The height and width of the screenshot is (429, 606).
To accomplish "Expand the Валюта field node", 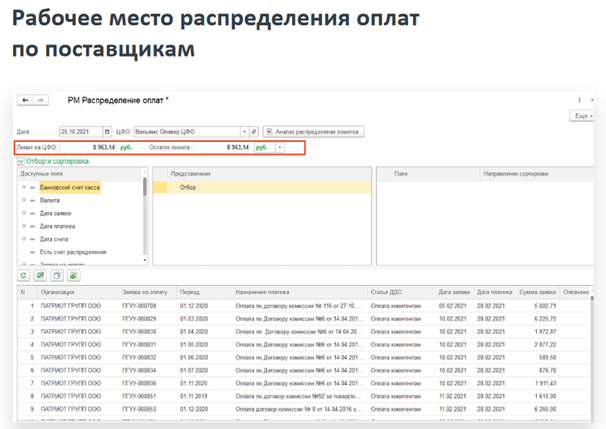I will click(24, 200).
